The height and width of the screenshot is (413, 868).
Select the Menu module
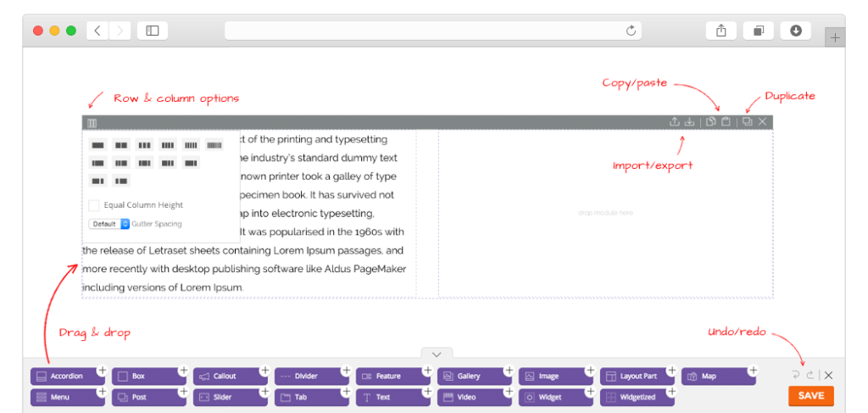point(67,398)
